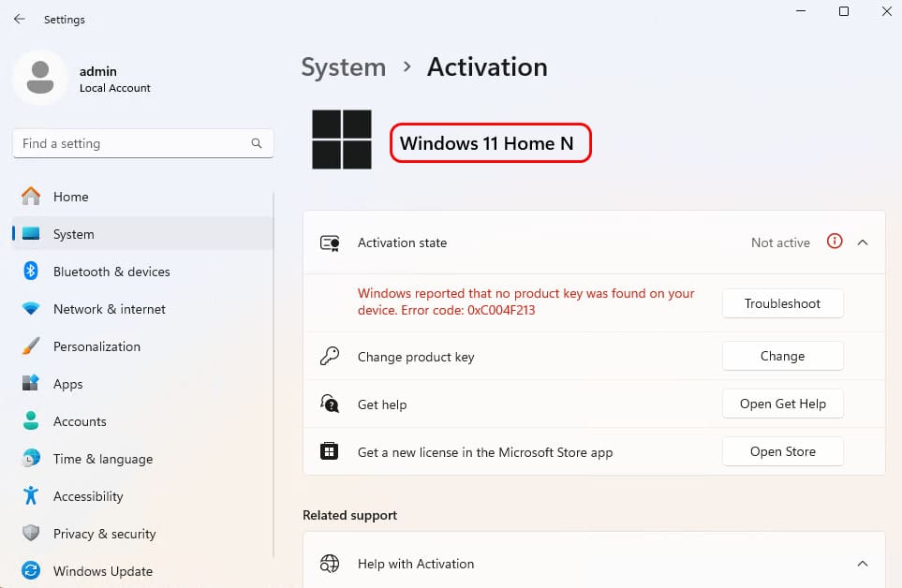Screen dimensions: 902x588
Task: Open the Apps settings page
Action: click(x=142, y=383)
